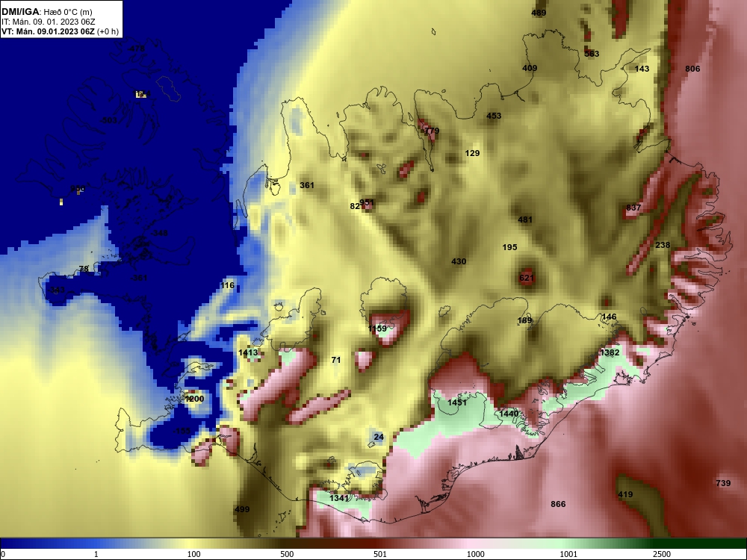The image size is (747, 560).
Task: Click the 1382 value label
Action: click(x=610, y=352)
